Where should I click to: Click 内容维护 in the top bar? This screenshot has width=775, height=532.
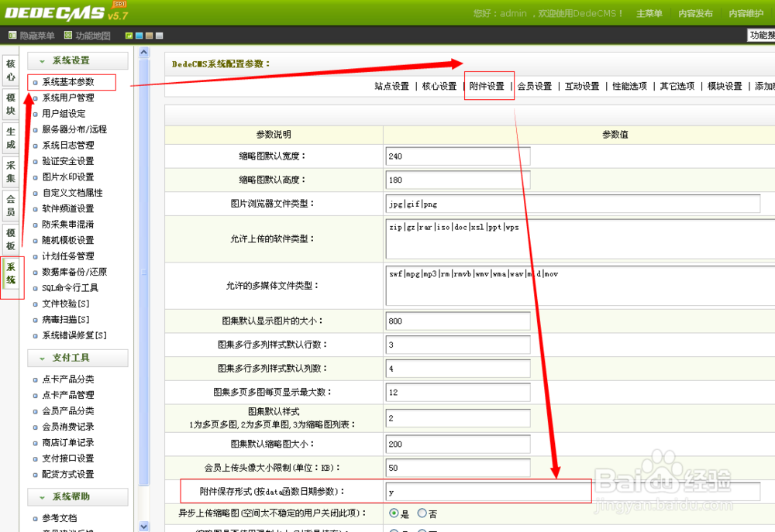746,13
